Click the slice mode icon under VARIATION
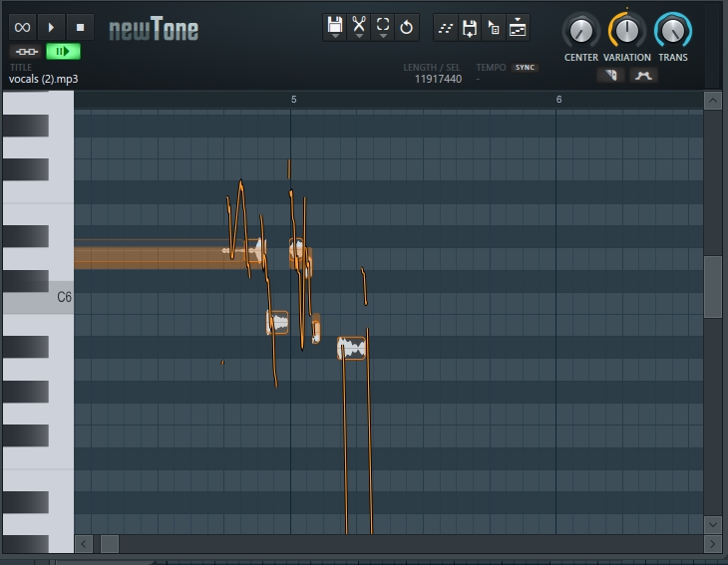 click(610, 75)
